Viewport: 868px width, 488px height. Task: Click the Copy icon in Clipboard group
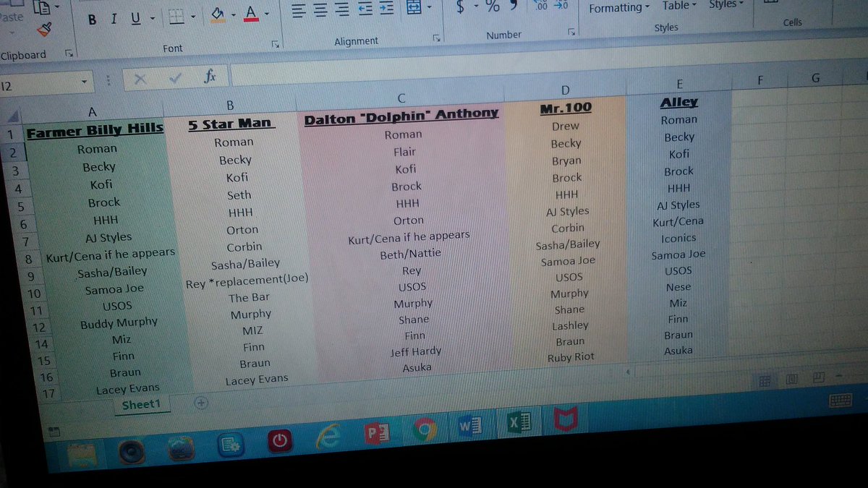[41, 7]
